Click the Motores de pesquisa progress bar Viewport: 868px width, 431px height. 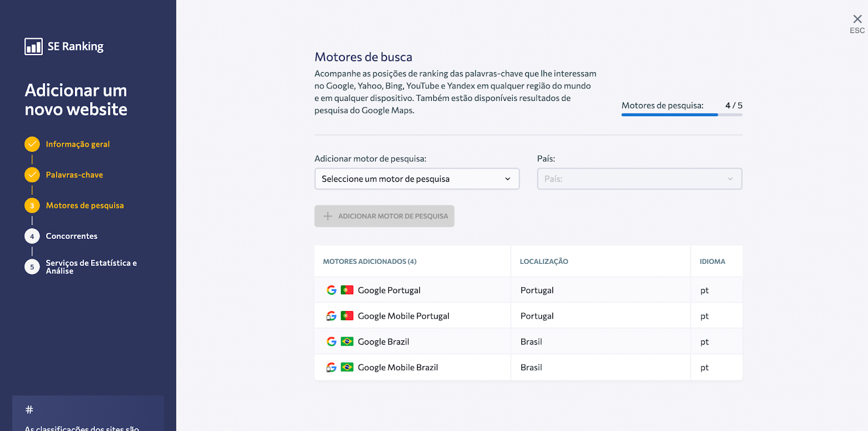pyautogui.click(x=682, y=115)
